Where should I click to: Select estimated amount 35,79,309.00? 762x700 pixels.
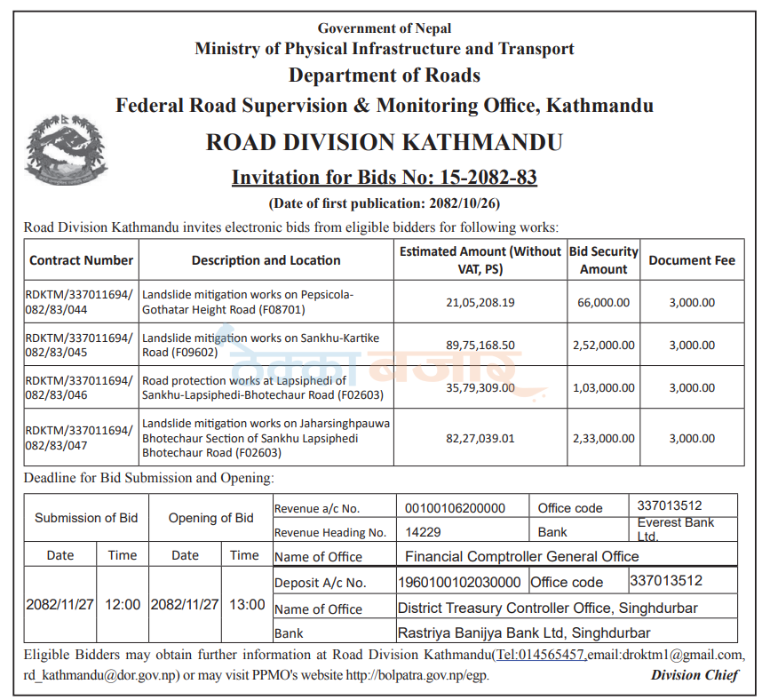coord(480,388)
